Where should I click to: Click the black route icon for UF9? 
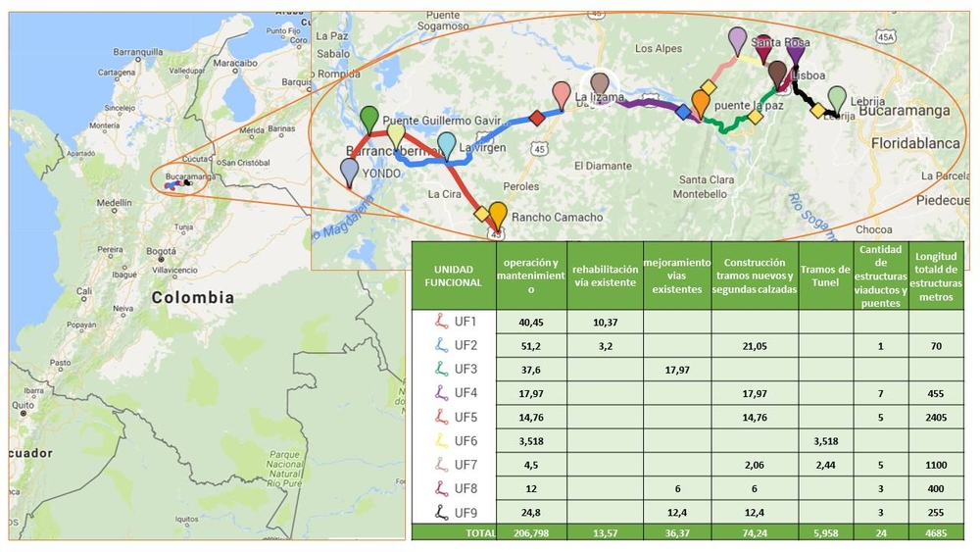[x=442, y=513]
